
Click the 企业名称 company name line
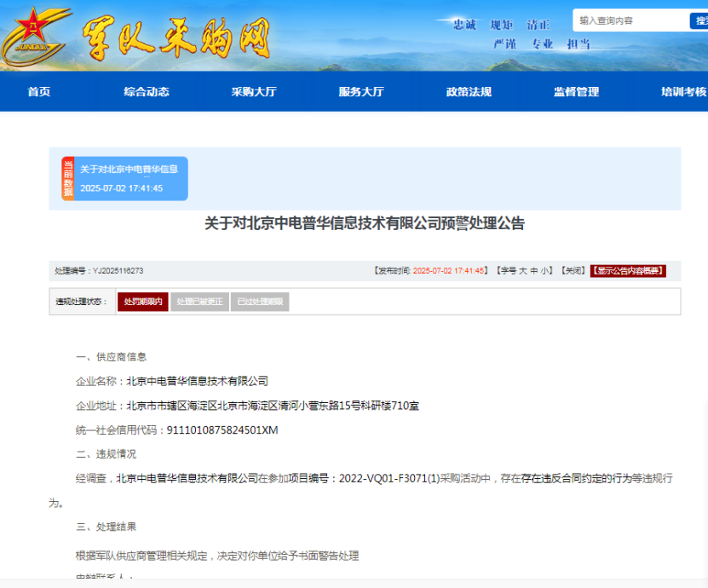[x=172, y=381]
